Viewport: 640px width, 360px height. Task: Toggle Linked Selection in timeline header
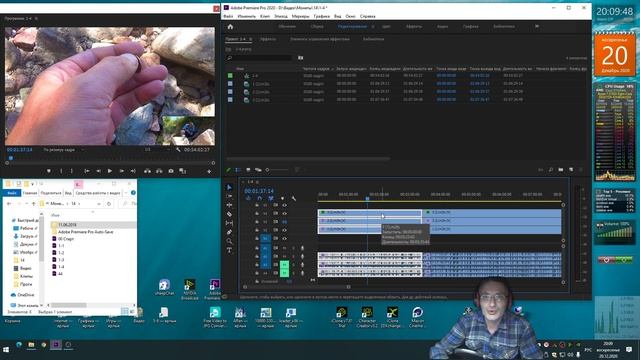click(x=271, y=198)
